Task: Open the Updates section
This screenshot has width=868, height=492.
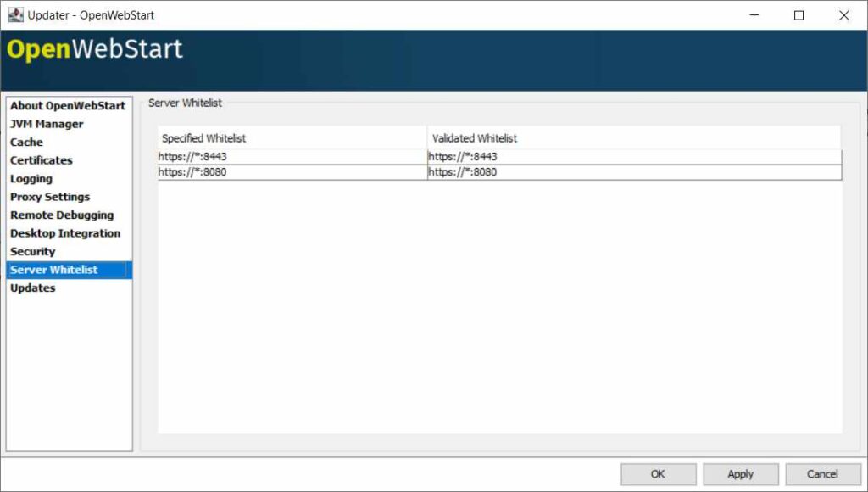Action: tap(70, 288)
